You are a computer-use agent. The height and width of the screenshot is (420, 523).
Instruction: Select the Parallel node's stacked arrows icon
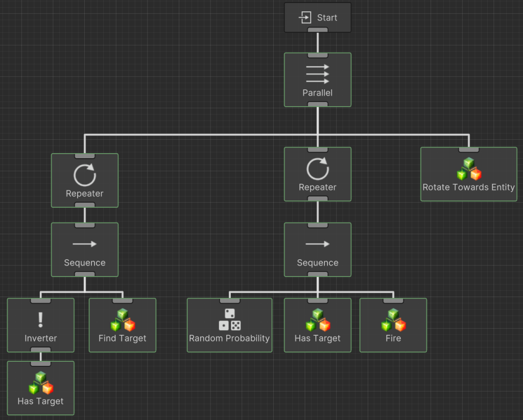click(317, 74)
